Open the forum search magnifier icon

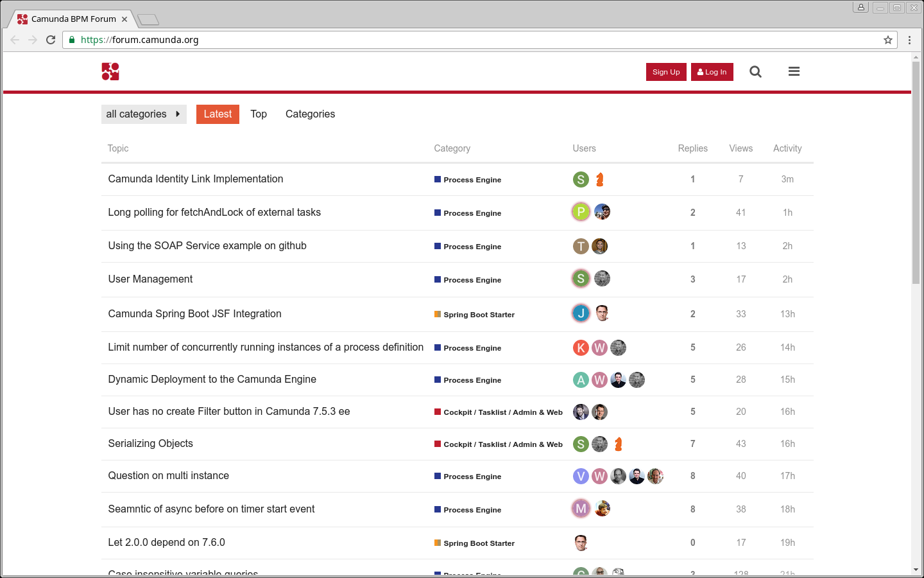(x=755, y=72)
